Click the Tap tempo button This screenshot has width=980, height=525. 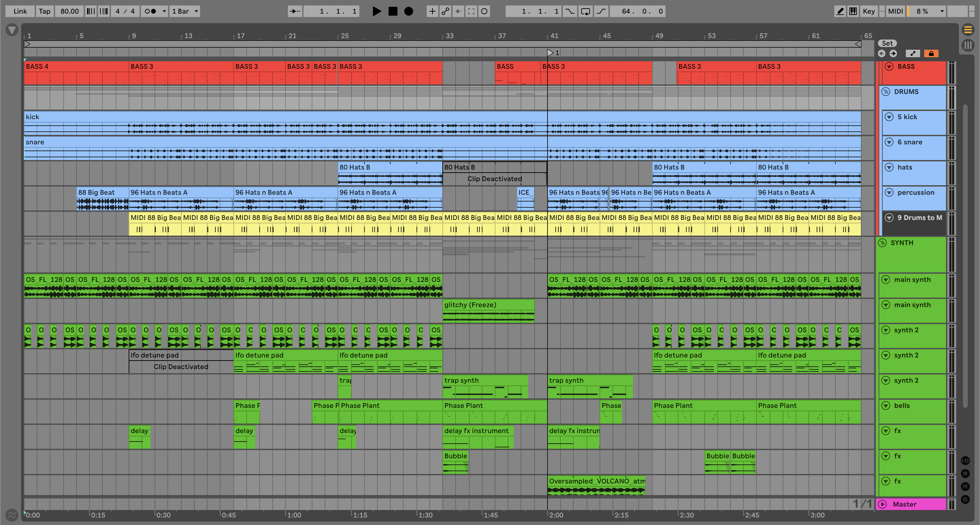pos(45,11)
